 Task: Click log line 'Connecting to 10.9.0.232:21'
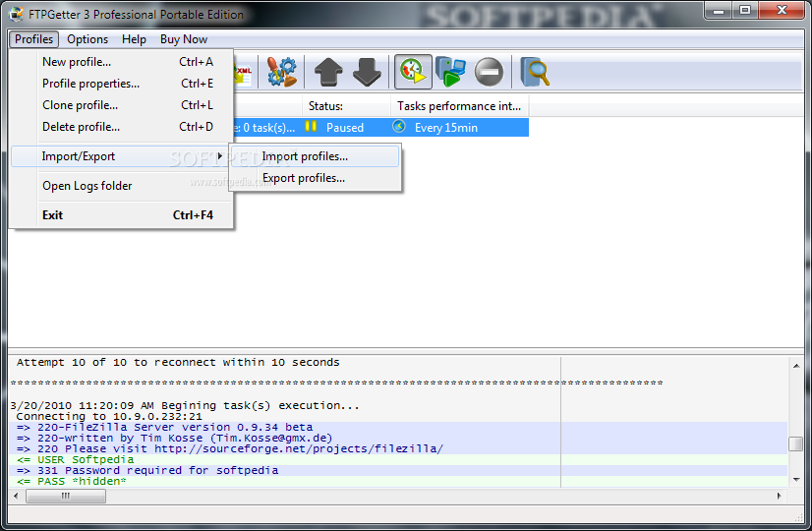point(109,417)
